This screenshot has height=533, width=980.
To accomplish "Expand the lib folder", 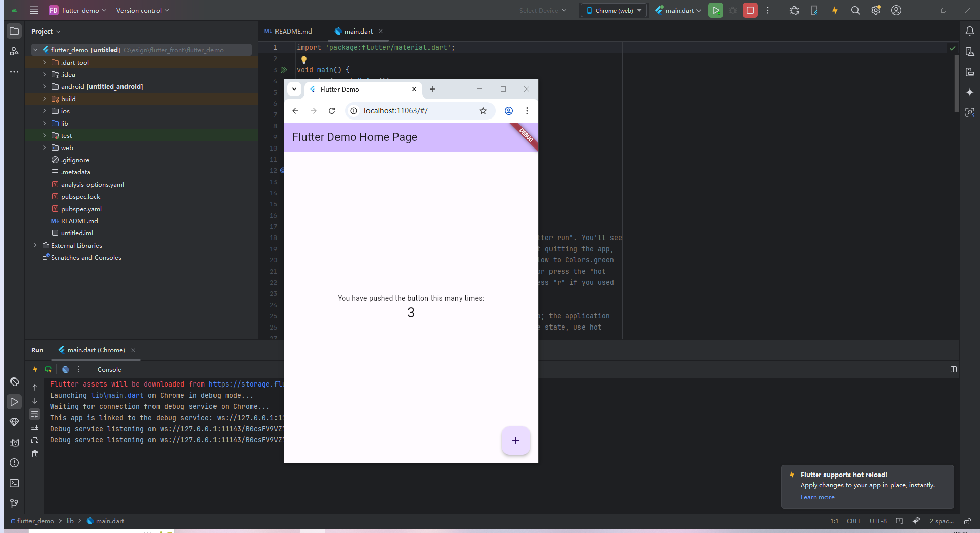I will (45, 123).
